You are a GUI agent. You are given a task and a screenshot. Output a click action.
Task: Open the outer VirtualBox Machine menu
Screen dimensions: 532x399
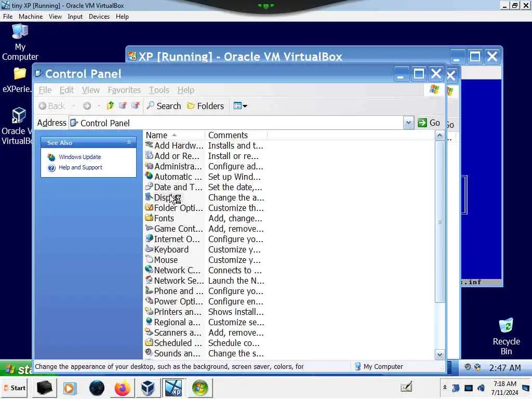pos(31,17)
